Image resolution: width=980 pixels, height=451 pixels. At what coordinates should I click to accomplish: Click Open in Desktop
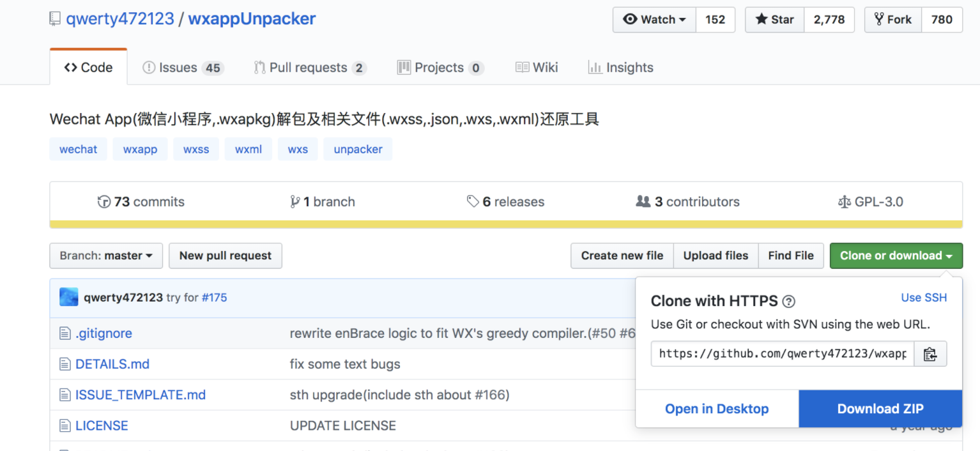[717, 409]
